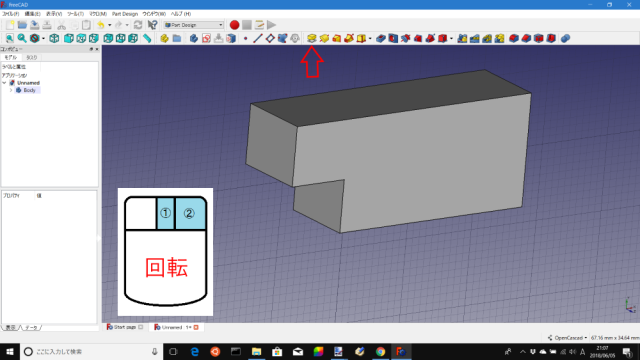
Task: Click the Measure distance tool
Action: click(147, 38)
